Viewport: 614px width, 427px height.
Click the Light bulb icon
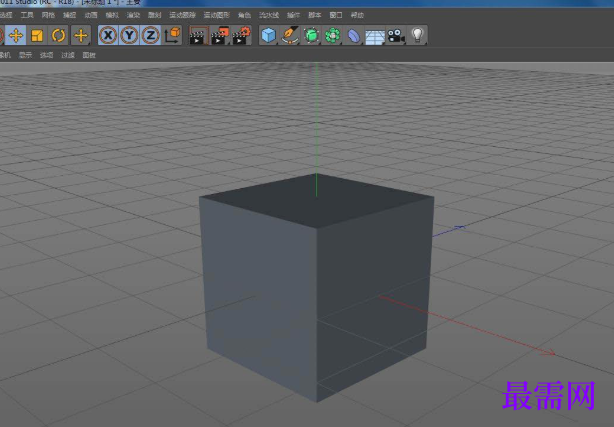click(x=417, y=36)
